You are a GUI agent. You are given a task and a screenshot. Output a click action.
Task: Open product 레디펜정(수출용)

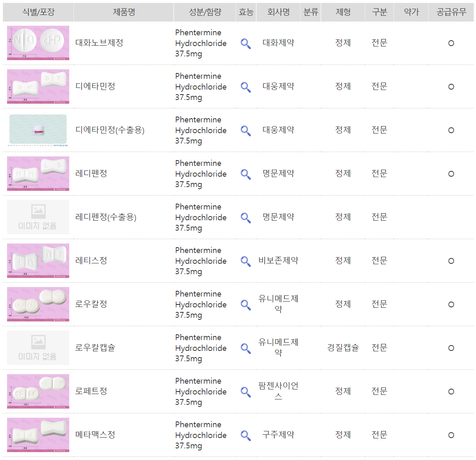[x=106, y=217]
